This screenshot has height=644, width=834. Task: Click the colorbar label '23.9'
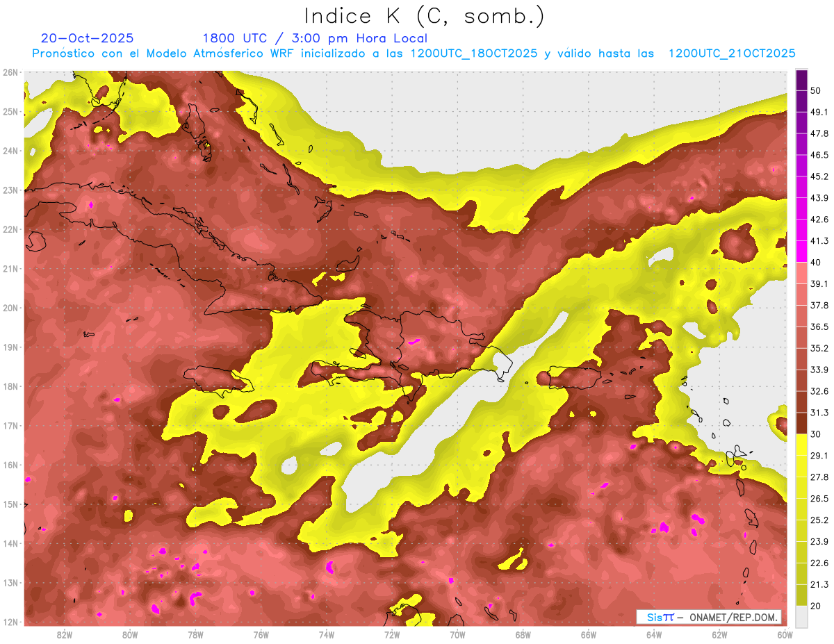pos(819,542)
